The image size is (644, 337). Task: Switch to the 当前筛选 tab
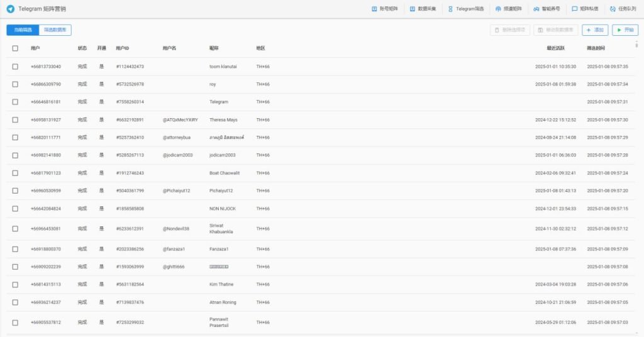(23, 30)
